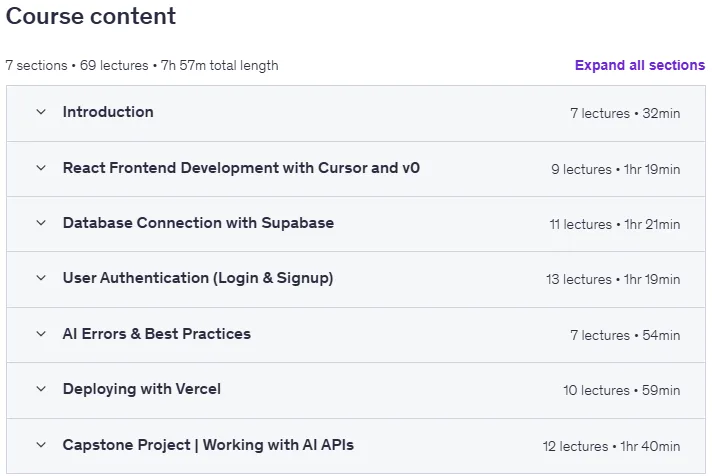The width and height of the screenshot is (712, 476).
Task: Click the 10 lectures • 59min label
Action: 622,391
